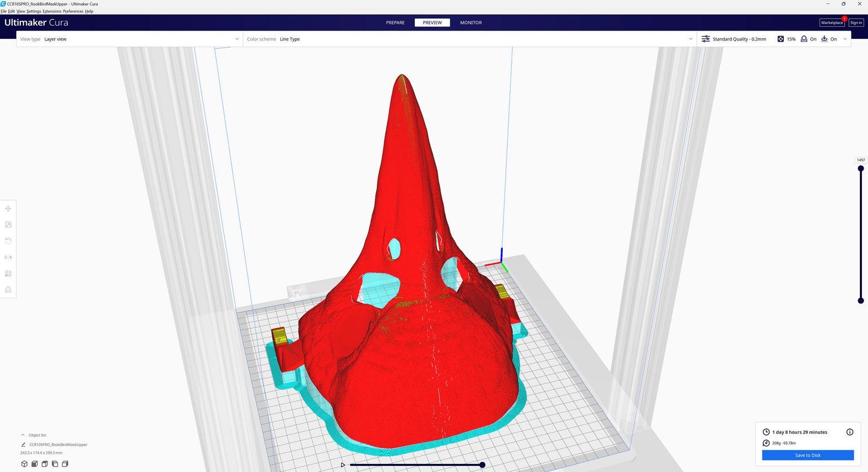The height and width of the screenshot is (472, 868).
Task: Click the simulation path slider handle
Action: (482, 465)
